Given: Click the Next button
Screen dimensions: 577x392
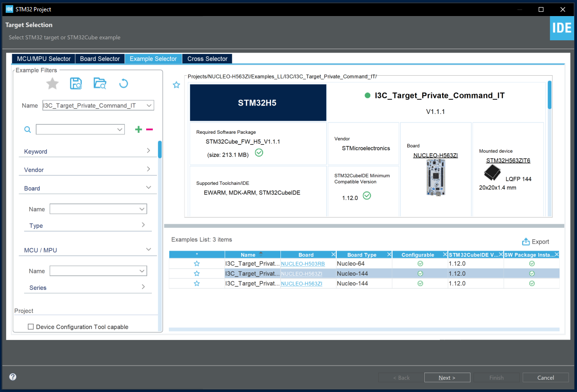Looking at the screenshot, I should tap(446, 377).
